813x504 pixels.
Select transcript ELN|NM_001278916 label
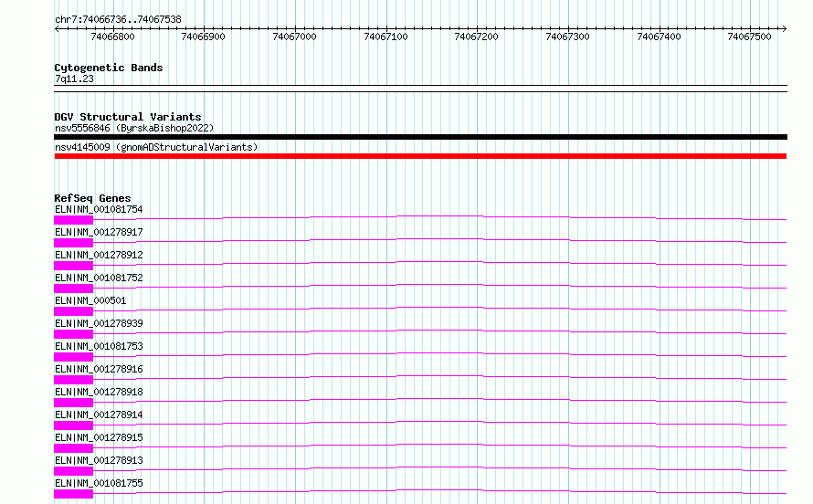click(x=99, y=369)
